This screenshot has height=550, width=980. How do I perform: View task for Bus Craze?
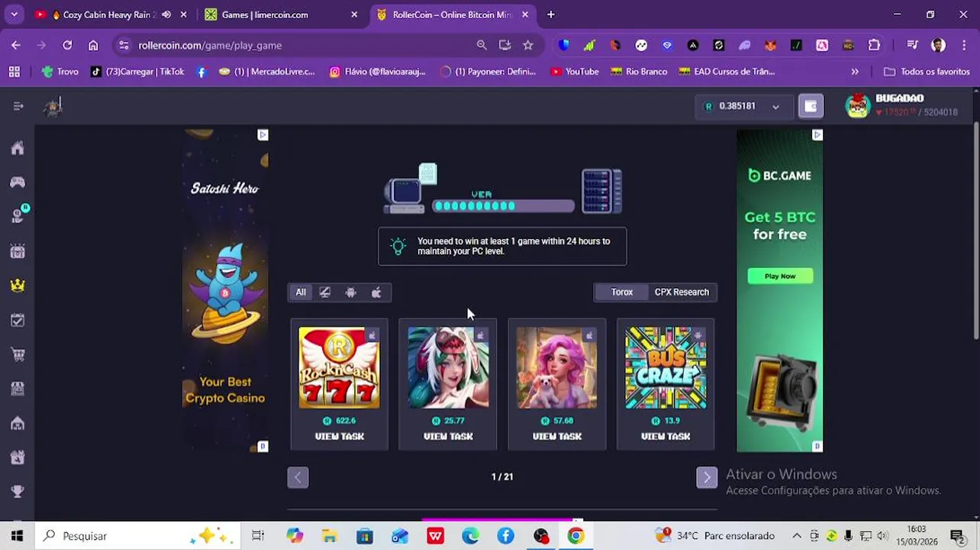pos(666,436)
